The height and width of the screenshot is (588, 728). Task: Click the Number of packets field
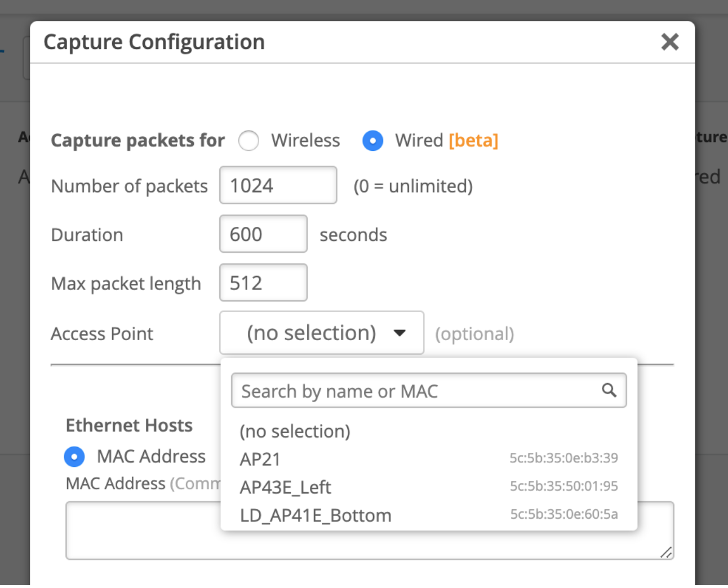coord(278,185)
